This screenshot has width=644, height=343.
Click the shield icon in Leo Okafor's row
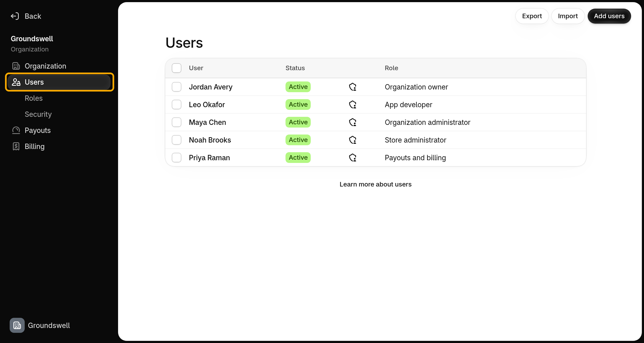[x=353, y=105]
